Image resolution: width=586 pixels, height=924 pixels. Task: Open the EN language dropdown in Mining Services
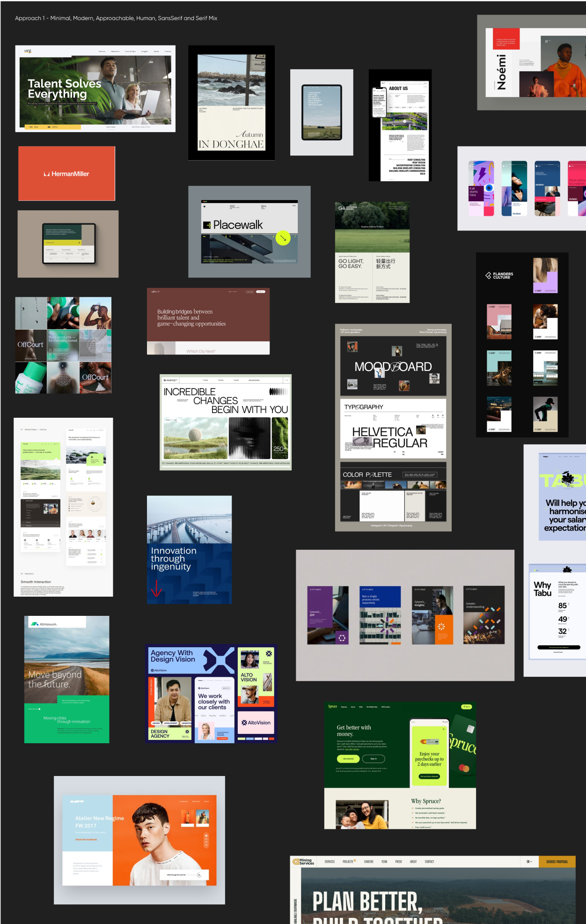[x=529, y=862]
